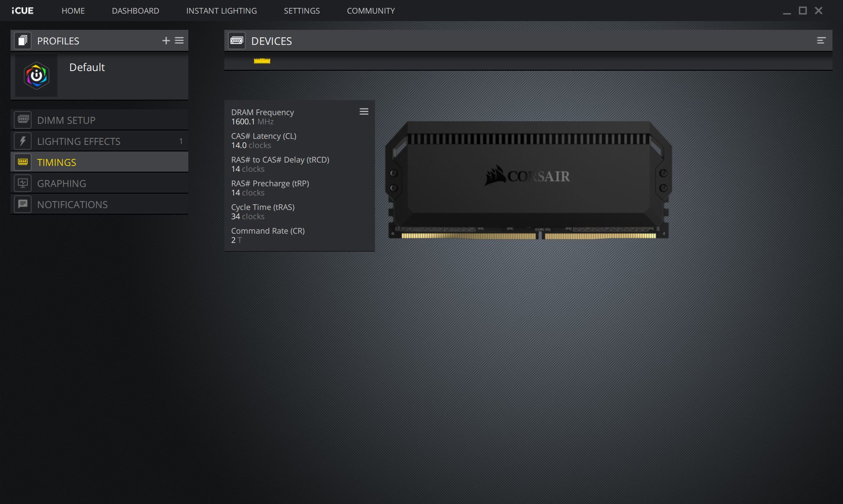843x504 pixels.
Task: Open the profiles hamburger menu
Action: 179,41
